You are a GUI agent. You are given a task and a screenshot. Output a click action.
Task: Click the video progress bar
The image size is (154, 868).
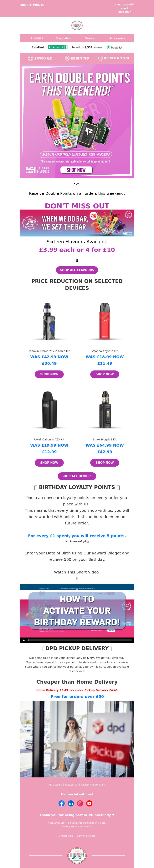click(x=80, y=640)
